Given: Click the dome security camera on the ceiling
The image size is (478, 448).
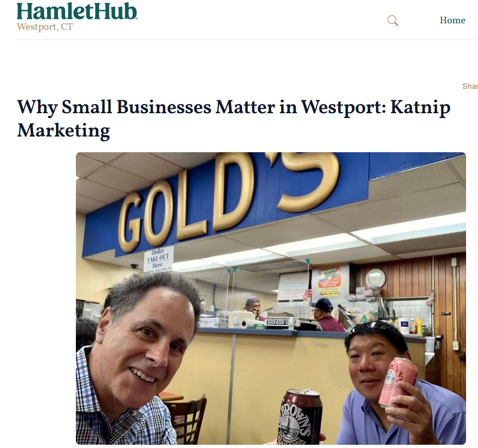Looking at the screenshot, I should pos(134,266).
